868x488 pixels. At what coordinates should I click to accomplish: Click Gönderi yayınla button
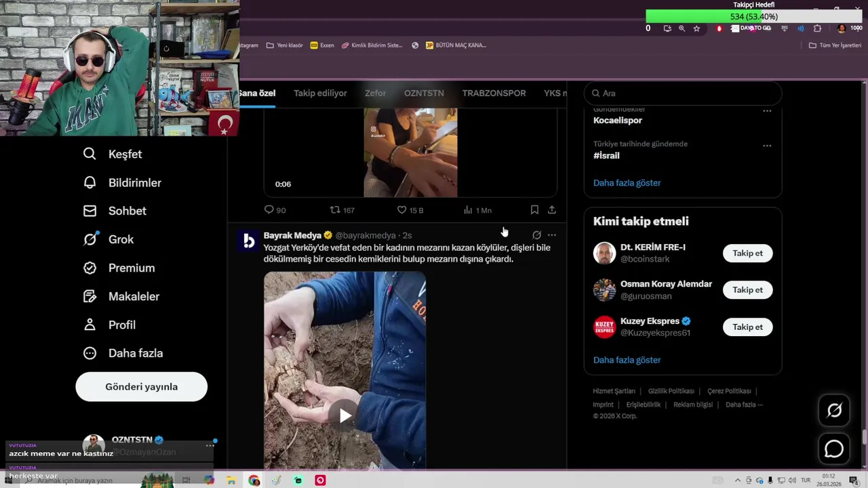click(x=141, y=386)
